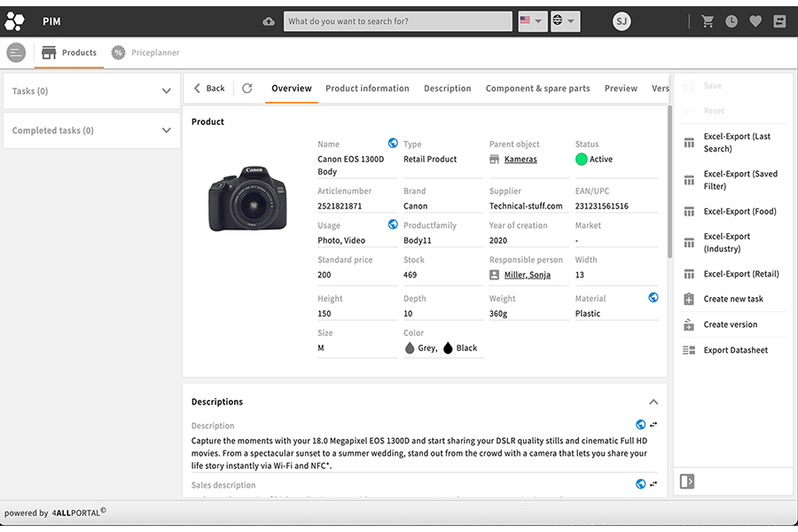Switch to the Product information tab
Image resolution: width=798 pixels, height=532 pixels.
pyautogui.click(x=367, y=89)
